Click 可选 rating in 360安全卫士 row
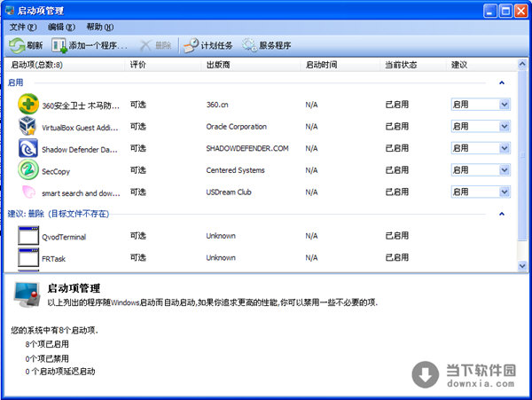This screenshot has height=400, width=532. [138, 105]
